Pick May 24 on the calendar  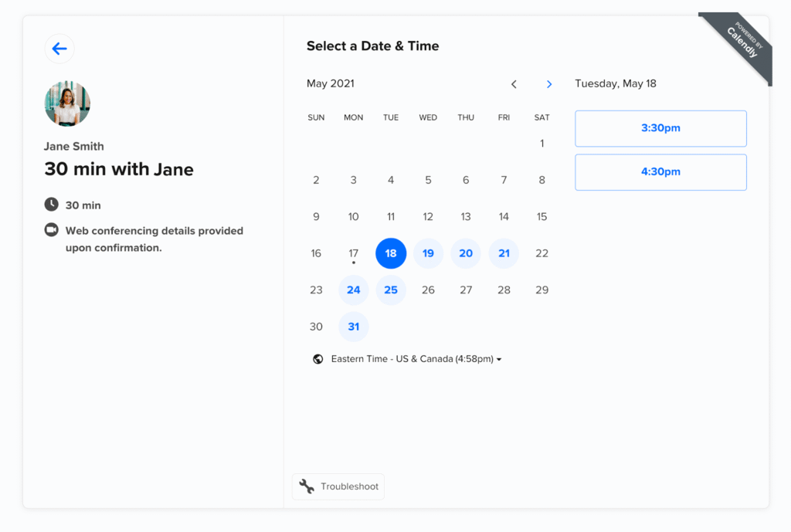[x=353, y=290]
